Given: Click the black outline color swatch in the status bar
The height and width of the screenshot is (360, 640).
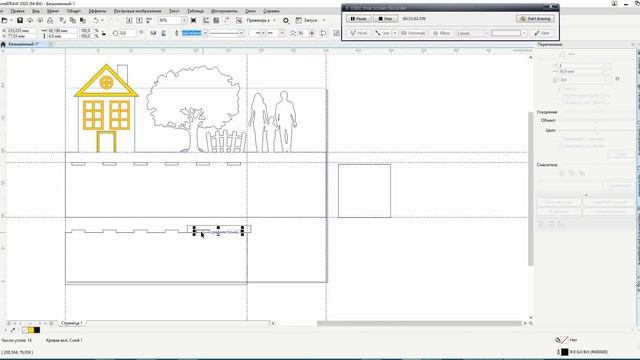Looking at the screenshot, I should 565,352.
